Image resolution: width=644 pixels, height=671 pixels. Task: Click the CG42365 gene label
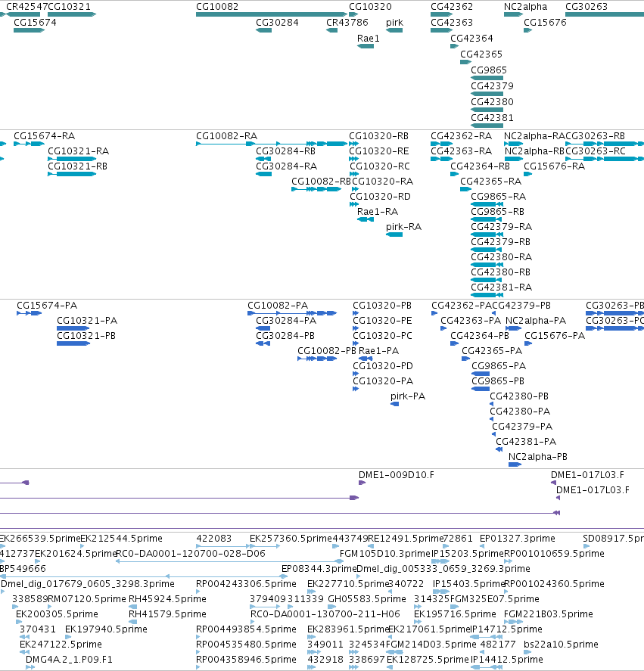[x=481, y=54]
